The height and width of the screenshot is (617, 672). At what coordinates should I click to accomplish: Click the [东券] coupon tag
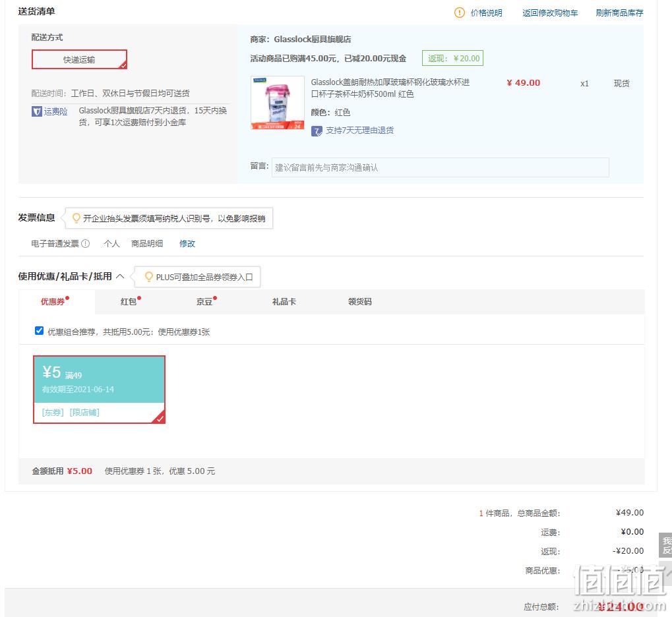tap(53, 412)
